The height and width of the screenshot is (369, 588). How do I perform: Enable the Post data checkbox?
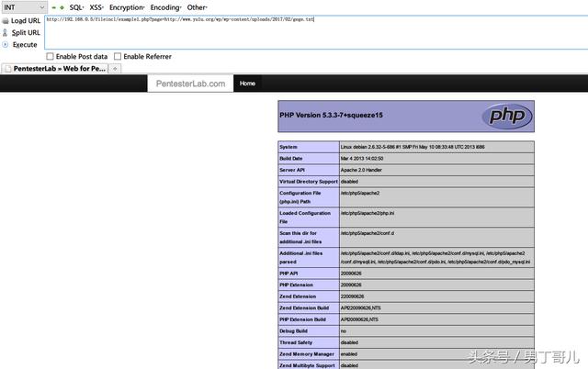tap(50, 56)
